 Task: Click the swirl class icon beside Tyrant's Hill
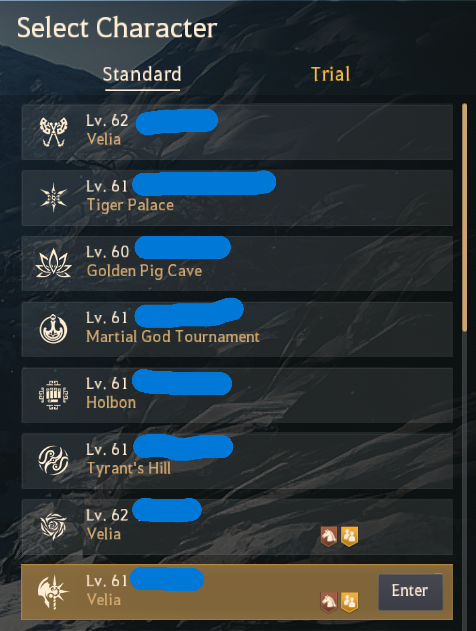tap(54, 460)
